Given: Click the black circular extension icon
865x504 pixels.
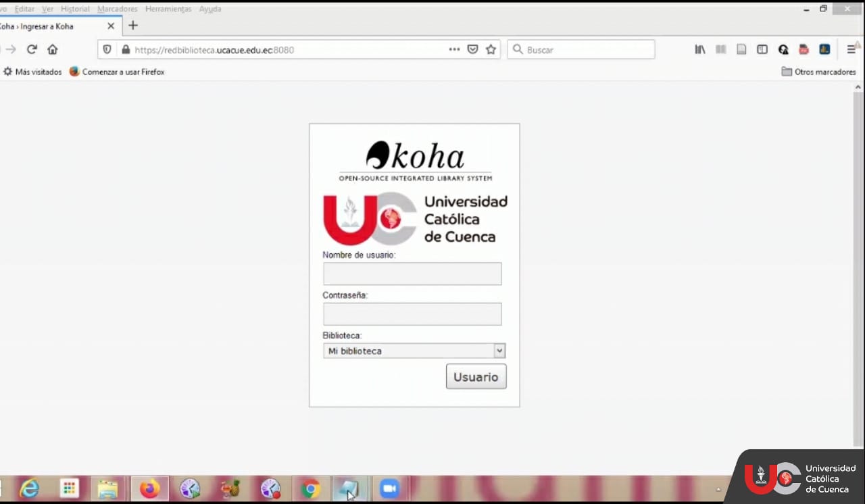Looking at the screenshot, I should click(x=783, y=49).
